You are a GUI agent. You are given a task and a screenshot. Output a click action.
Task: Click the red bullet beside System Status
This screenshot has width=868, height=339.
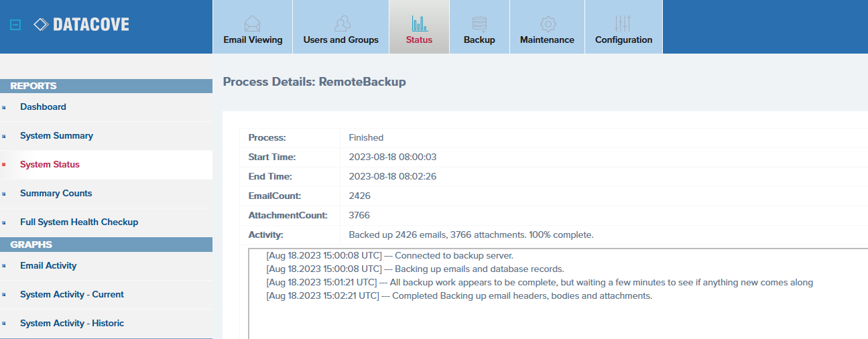coord(3,165)
